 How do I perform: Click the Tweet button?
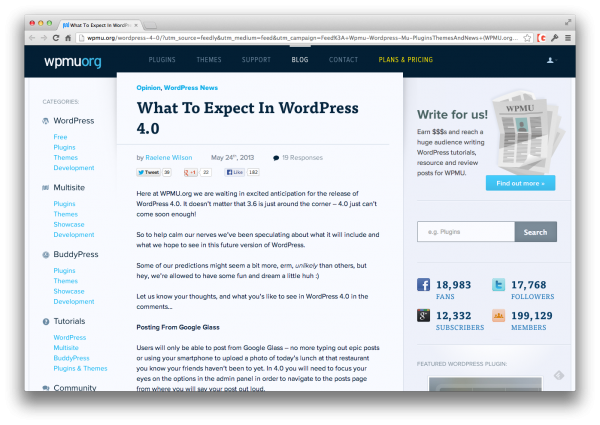tap(148, 173)
